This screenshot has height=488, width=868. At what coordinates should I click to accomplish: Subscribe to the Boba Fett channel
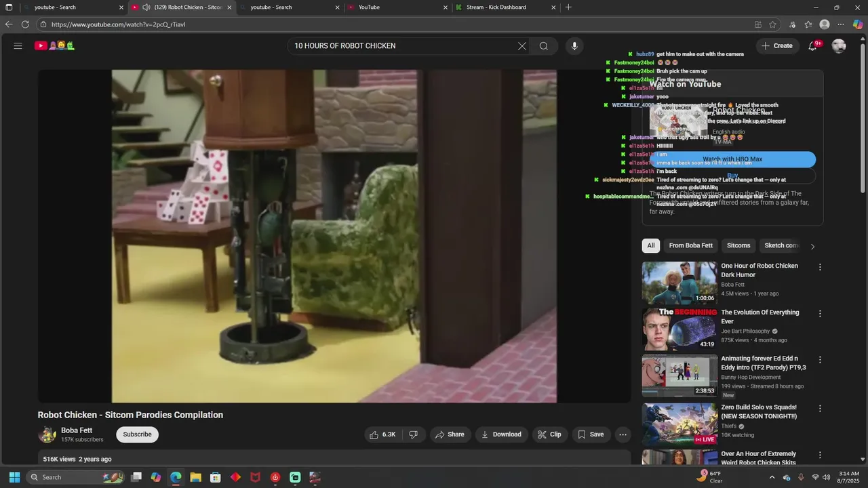tap(137, 434)
